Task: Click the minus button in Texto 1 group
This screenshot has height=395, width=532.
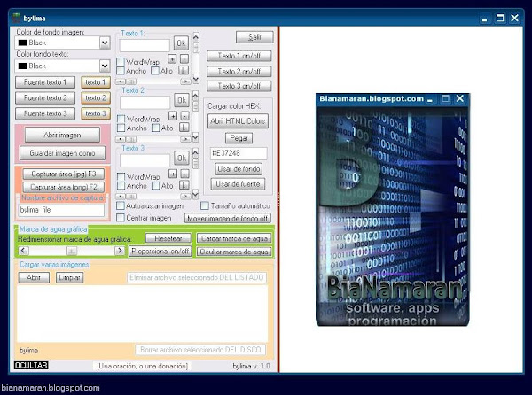Action: click(184, 59)
